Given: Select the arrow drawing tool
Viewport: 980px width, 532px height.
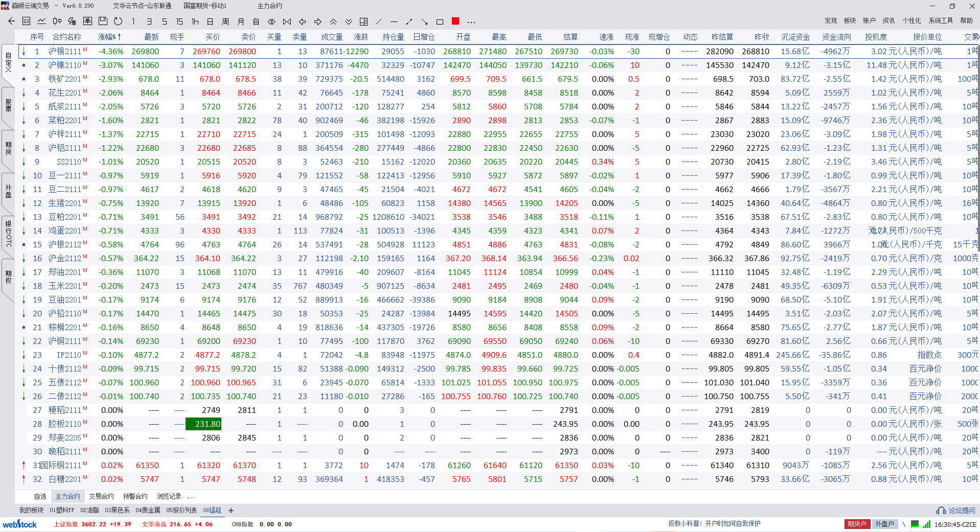Looking at the screenshot, I should click(x=424, y=21).
